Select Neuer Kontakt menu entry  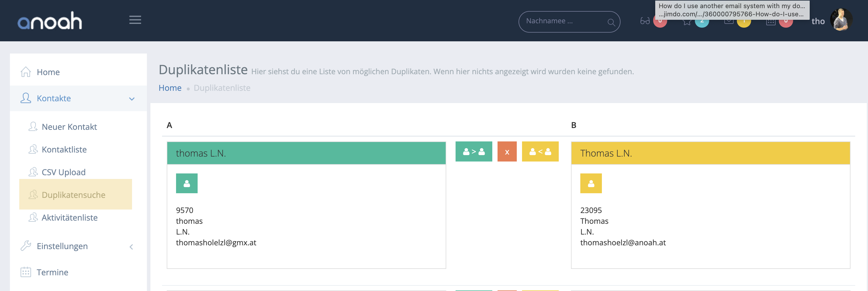(x=69, y=127)
